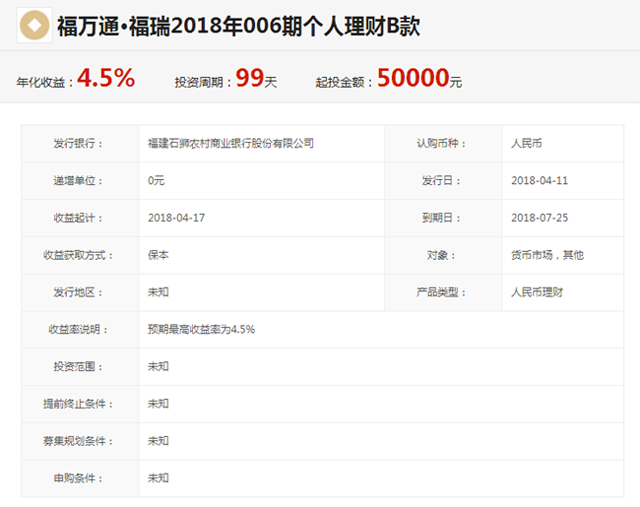Click the 投资周期 label
This screenshot has width=640, height=507.
tap(203, 82)
